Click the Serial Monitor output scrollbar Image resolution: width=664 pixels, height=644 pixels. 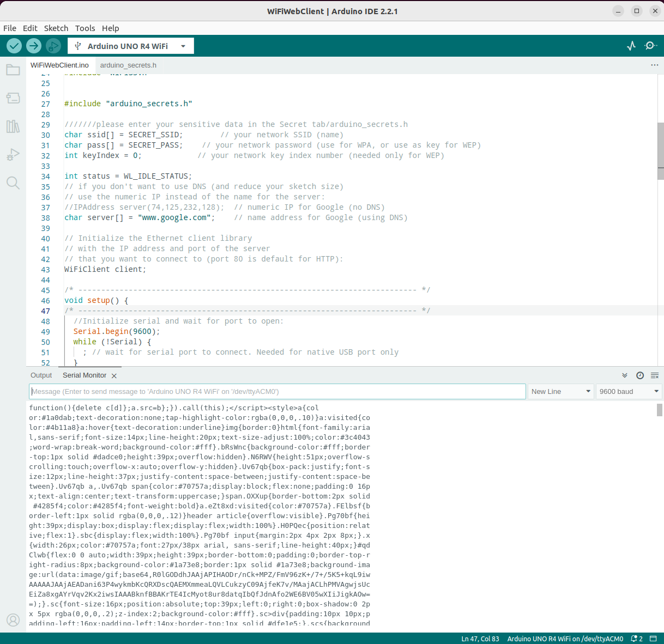(660, 410)
